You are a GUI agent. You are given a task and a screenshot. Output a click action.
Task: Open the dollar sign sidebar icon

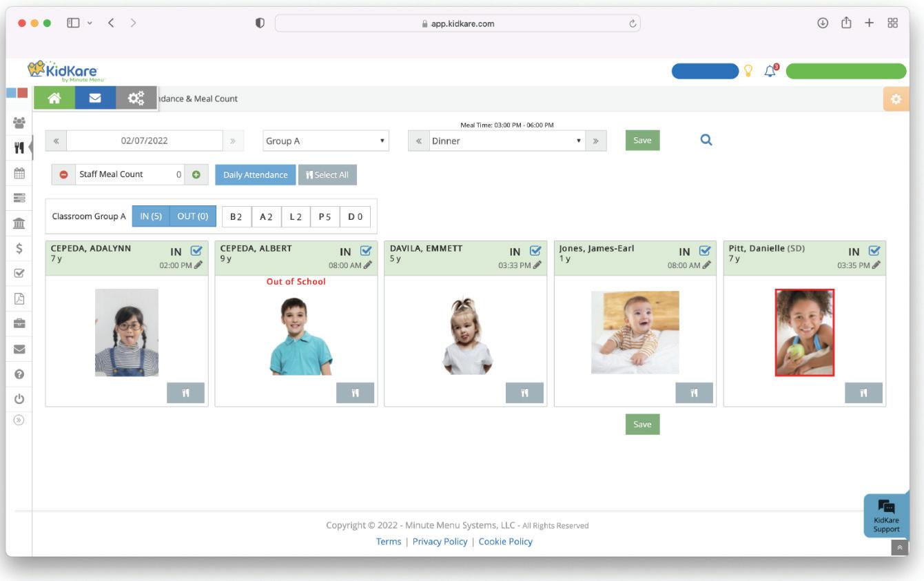[x=19, y=248]
